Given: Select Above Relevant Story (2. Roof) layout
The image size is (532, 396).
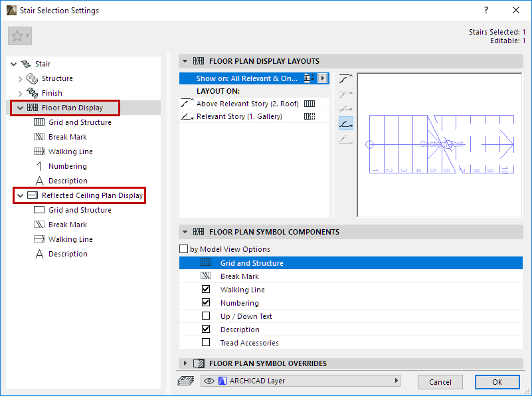Looking at the screenshot, I should (x=254, y=104).
